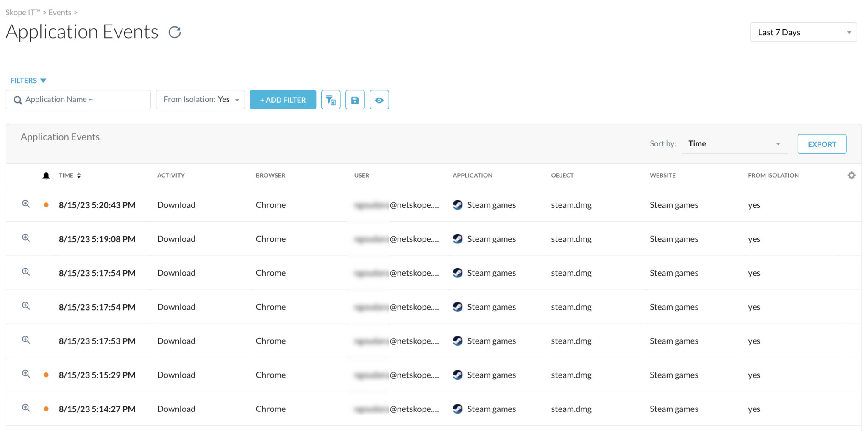The height and width of the screenshot is (431, 868).
Task: Click the Add Filter button
Action: 283,100
